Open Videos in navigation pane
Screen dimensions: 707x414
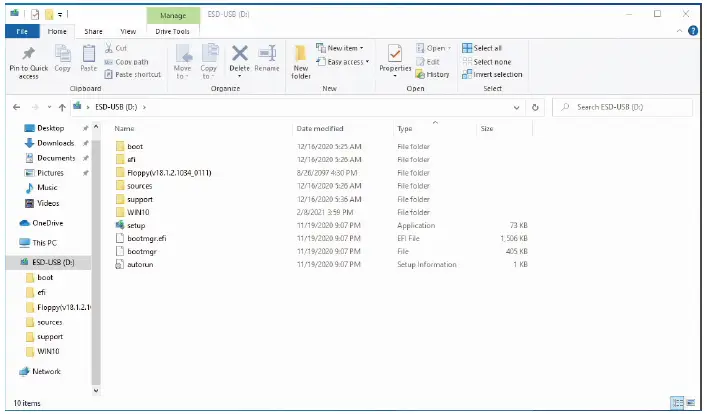coord(48,203)
